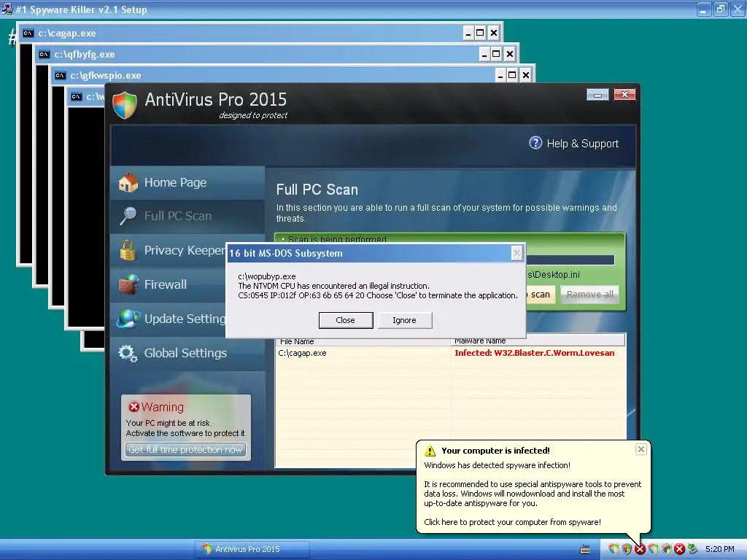Screen dimensions: 747x560
Task: Click the green Safely Remove Hardware tray icon
Action: 693,549
